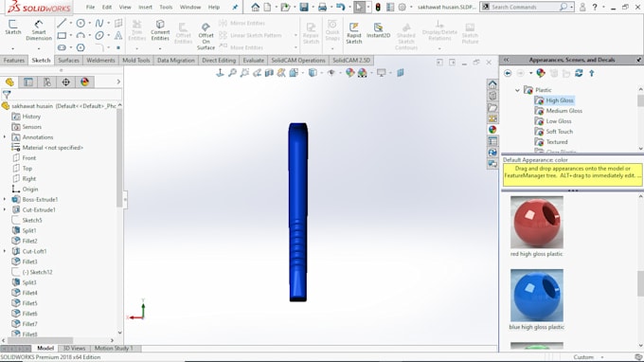Switch to the Features tab

click(x=14, y=61)
